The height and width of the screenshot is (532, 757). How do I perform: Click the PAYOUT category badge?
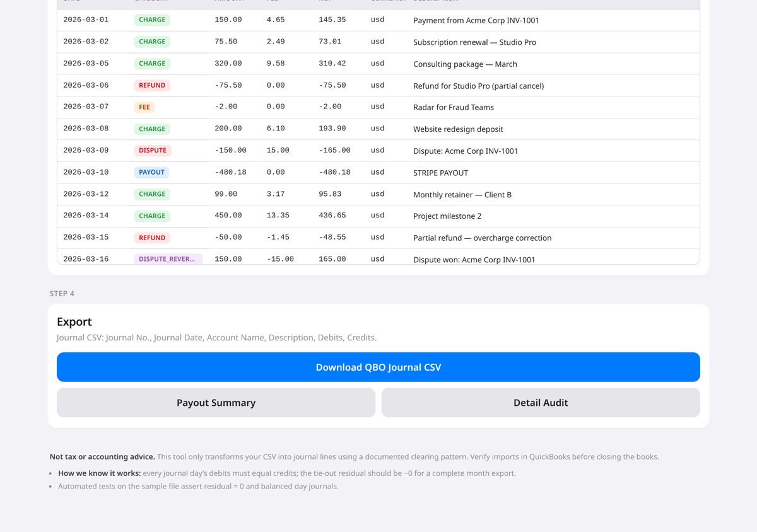151,172
